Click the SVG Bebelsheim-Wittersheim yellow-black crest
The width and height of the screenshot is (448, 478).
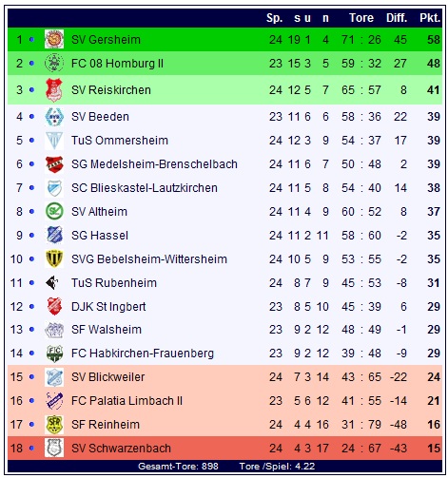(54, 258)
